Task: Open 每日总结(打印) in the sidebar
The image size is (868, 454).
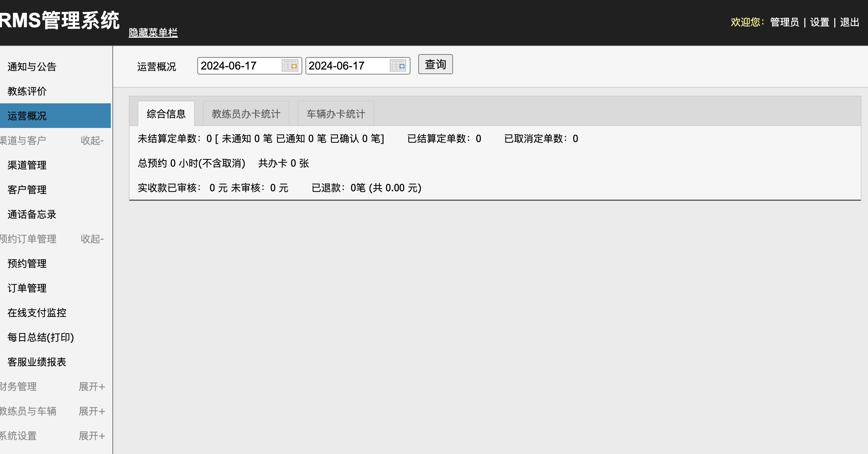Action: click(x=40, y=337)
